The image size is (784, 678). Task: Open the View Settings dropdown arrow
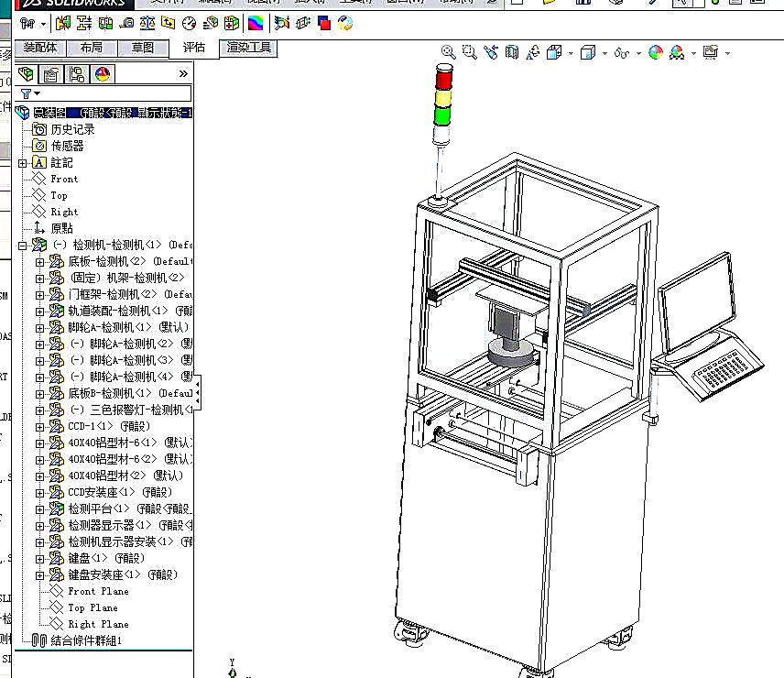click(727, 53)
